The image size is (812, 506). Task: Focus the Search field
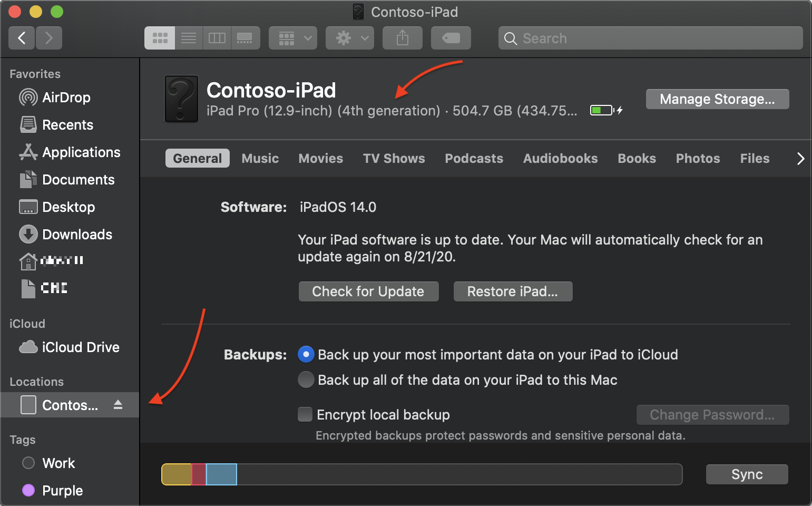click(651, 38)
